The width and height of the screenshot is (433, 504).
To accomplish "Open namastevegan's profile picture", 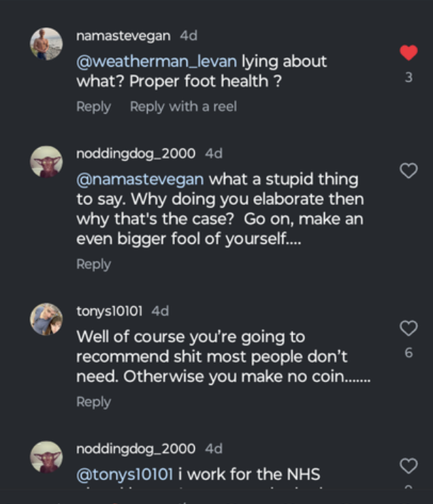I will [x=46, y=44].
